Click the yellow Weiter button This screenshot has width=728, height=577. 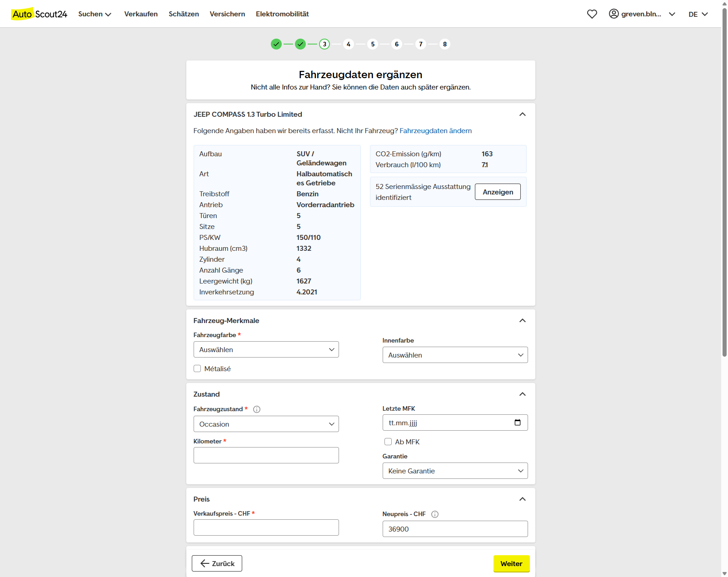click(x=512, y=563)
